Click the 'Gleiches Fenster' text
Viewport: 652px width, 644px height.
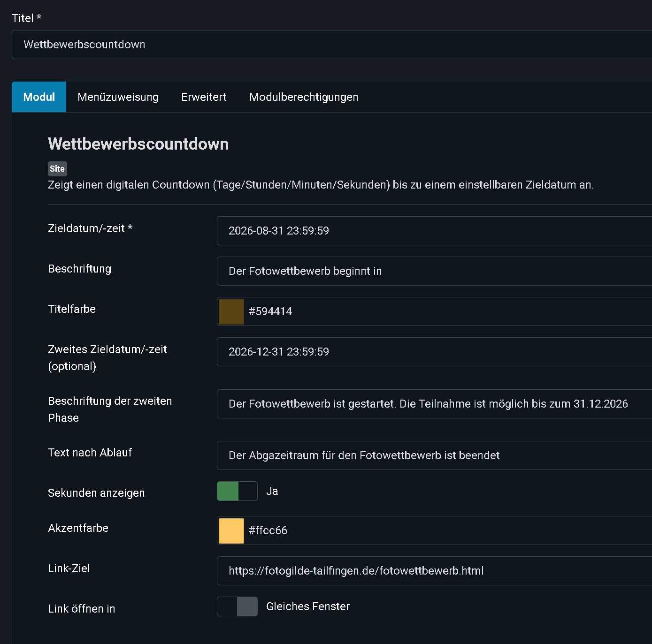[308, 606]
